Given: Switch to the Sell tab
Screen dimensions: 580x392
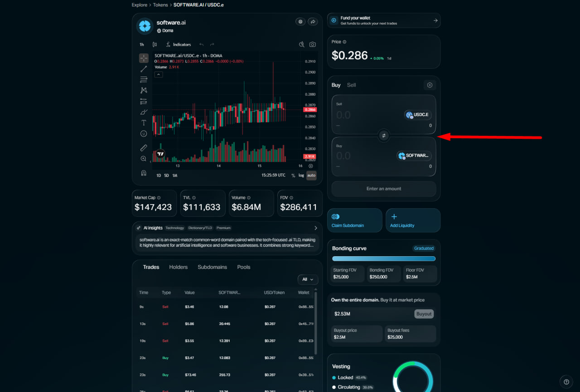Looking at the screenshot, I should (x=351, y=85).
